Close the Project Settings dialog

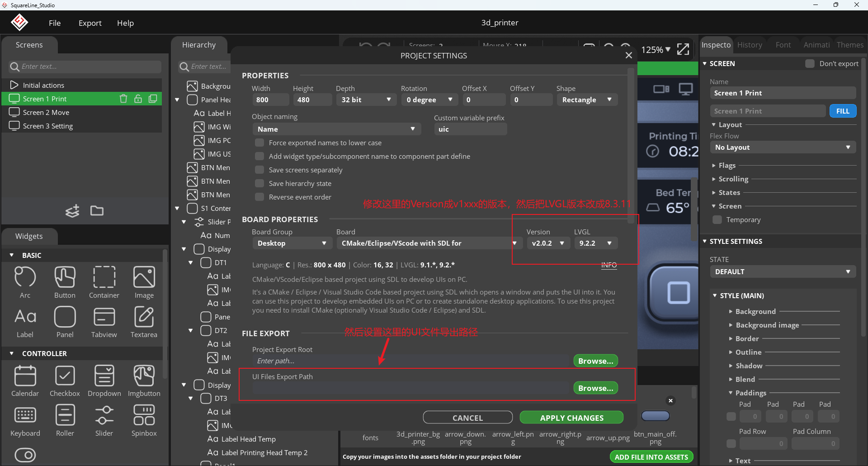click(628, 55)
